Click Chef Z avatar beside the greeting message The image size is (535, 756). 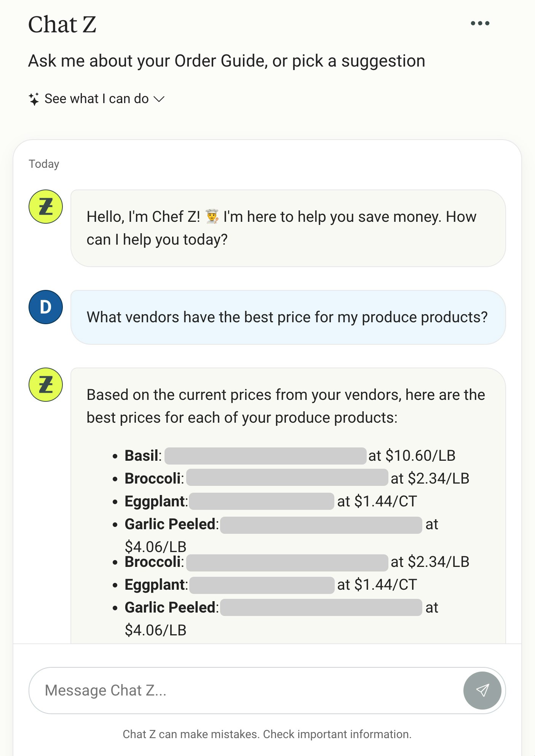pos(46,207)
